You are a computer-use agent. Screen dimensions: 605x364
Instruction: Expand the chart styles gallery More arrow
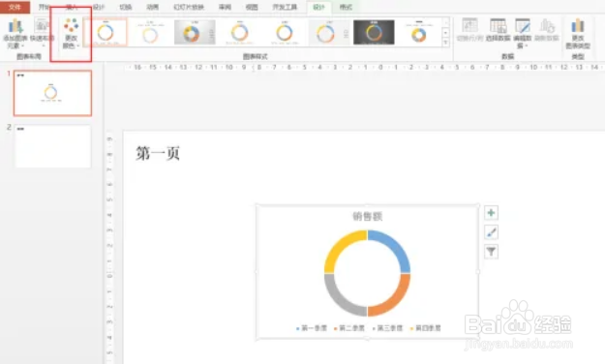click(445, 43)
